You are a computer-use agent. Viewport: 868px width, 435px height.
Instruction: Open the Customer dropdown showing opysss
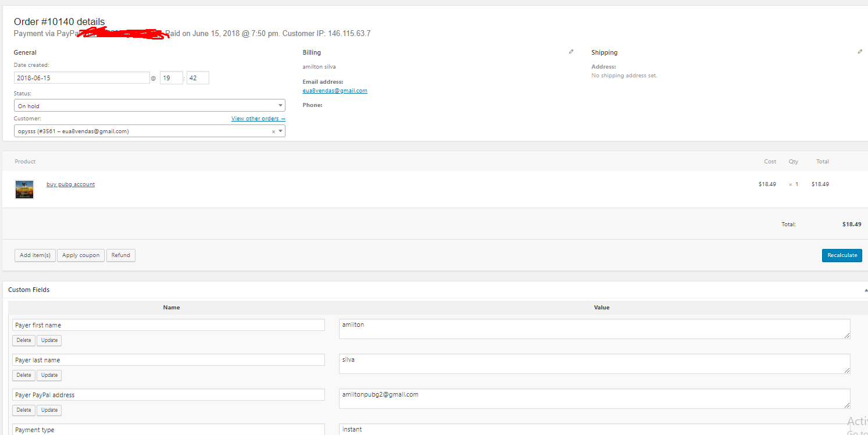pyautogui.click(x=149, y=131)
